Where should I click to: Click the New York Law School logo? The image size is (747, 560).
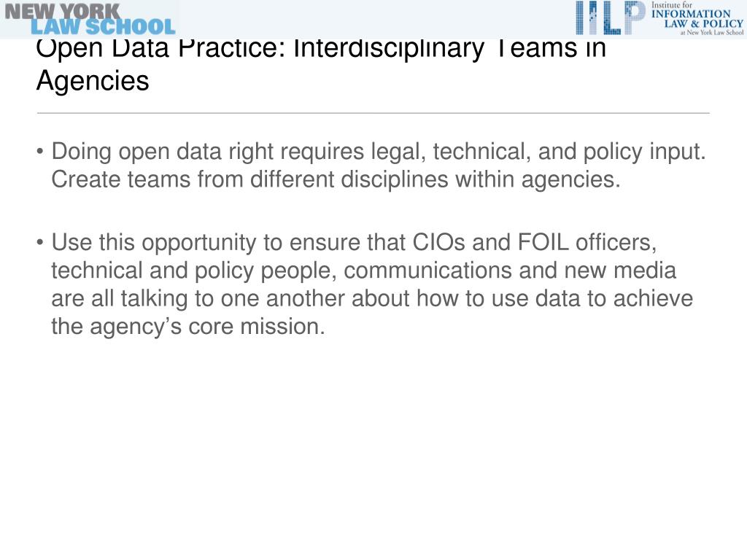90,19
